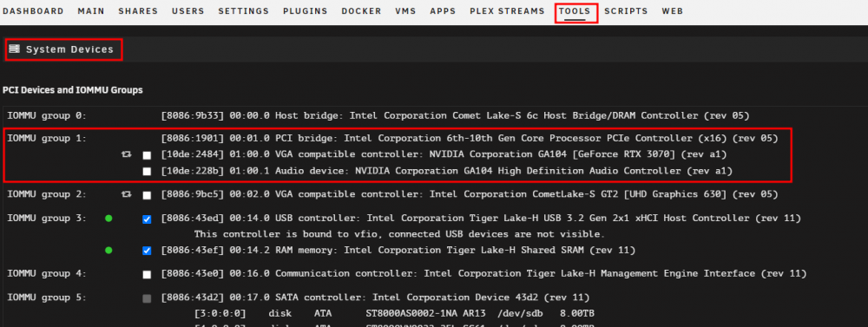Click the SATA controller Device 43d2 text
868x327 pixels.
coord(375,298)
